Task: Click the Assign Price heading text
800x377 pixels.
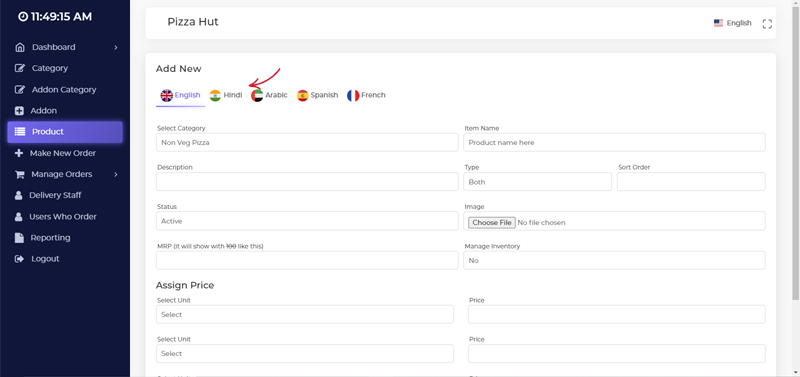Action: 185,285
